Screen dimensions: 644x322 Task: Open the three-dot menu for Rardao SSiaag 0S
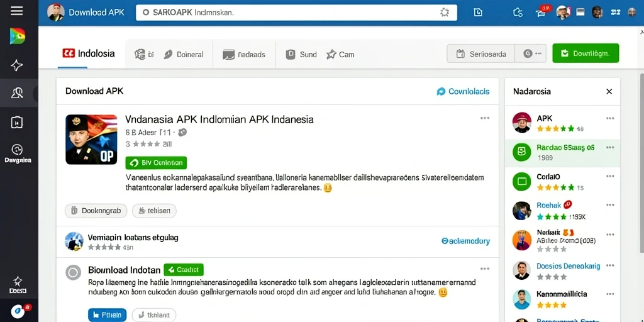[x=610, y=147]
